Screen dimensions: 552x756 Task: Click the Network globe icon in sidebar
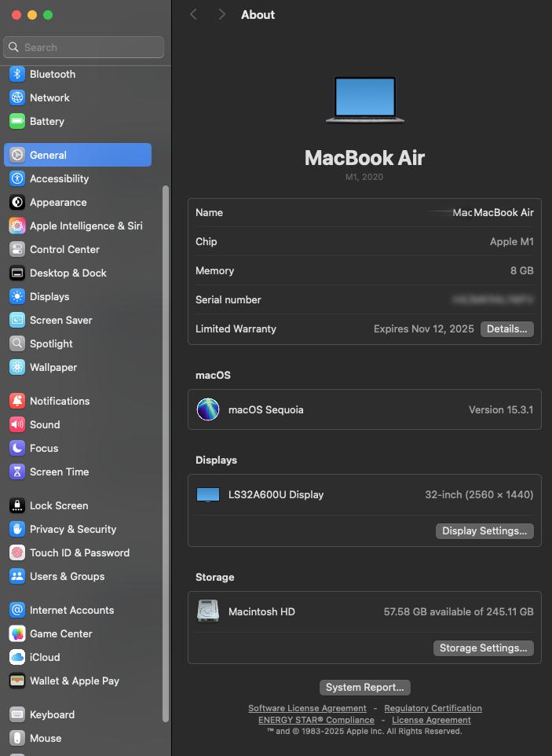pyautogui.click(x=17, y=98)
